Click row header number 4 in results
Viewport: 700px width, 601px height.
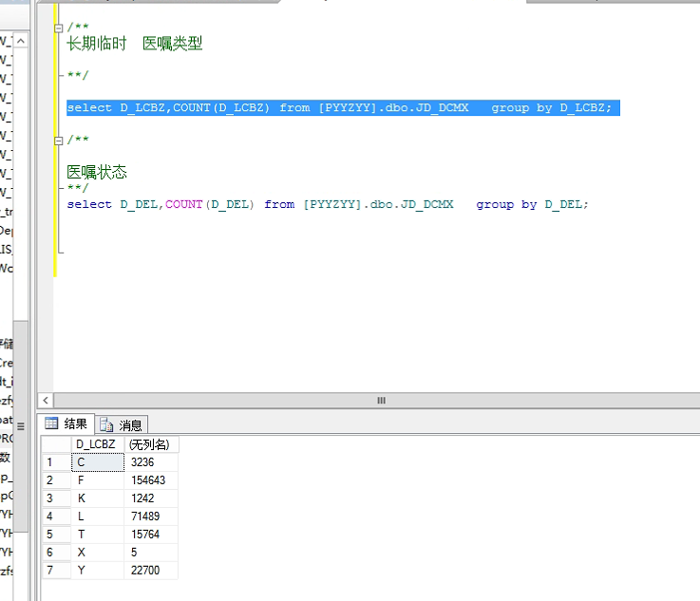coord(56,516)
